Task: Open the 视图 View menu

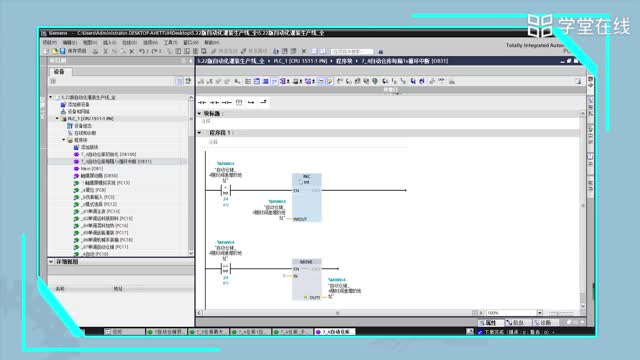Action: tap(90, 42)
